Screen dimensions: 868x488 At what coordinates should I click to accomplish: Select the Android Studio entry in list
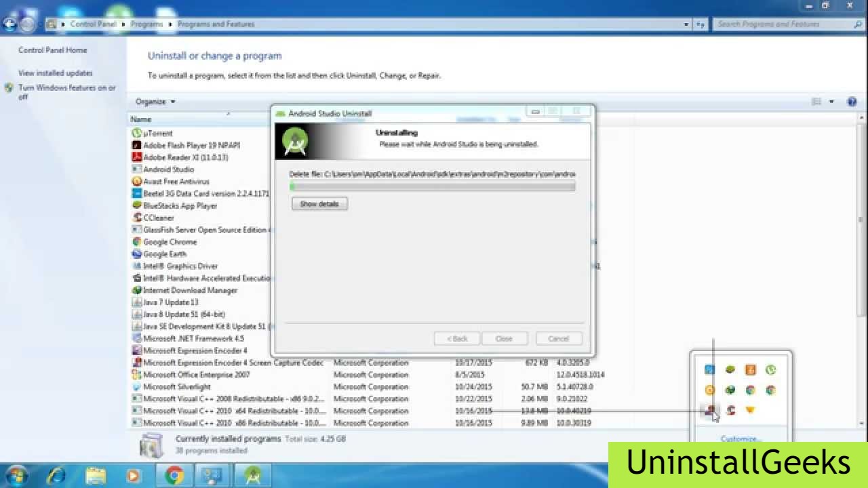[168, 169]
